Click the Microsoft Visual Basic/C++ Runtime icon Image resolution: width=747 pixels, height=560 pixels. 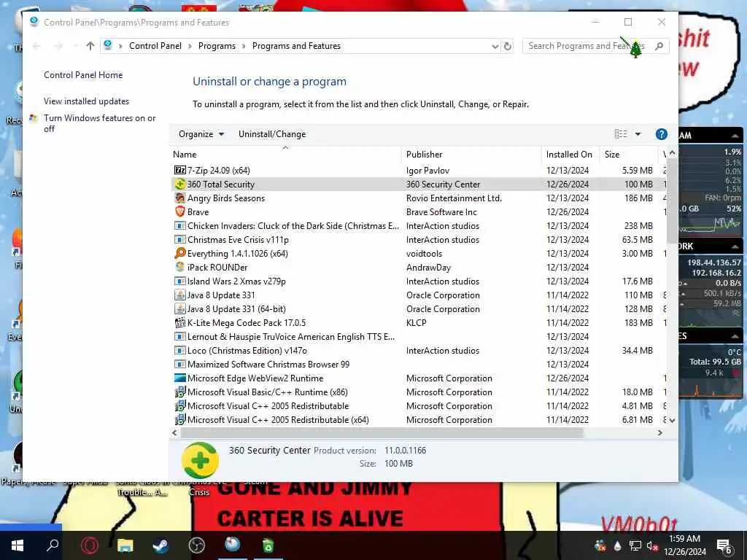(179, 392)
